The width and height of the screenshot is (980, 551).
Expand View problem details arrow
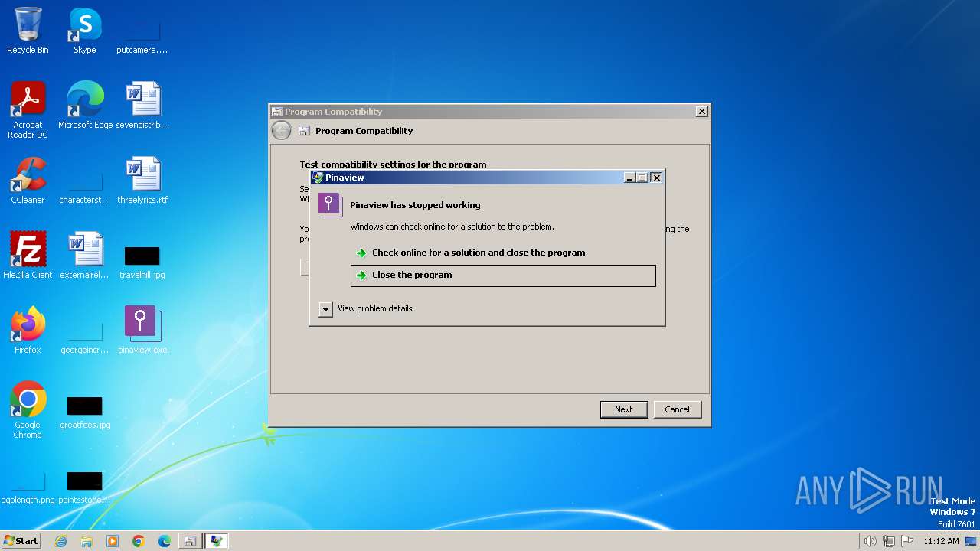[x=325, y=309]
